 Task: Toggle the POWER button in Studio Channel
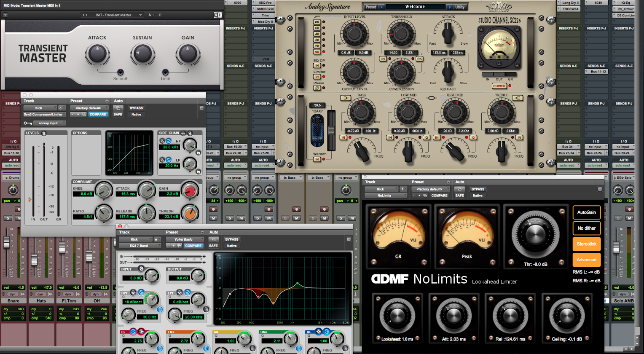click(x=499, y=86)
